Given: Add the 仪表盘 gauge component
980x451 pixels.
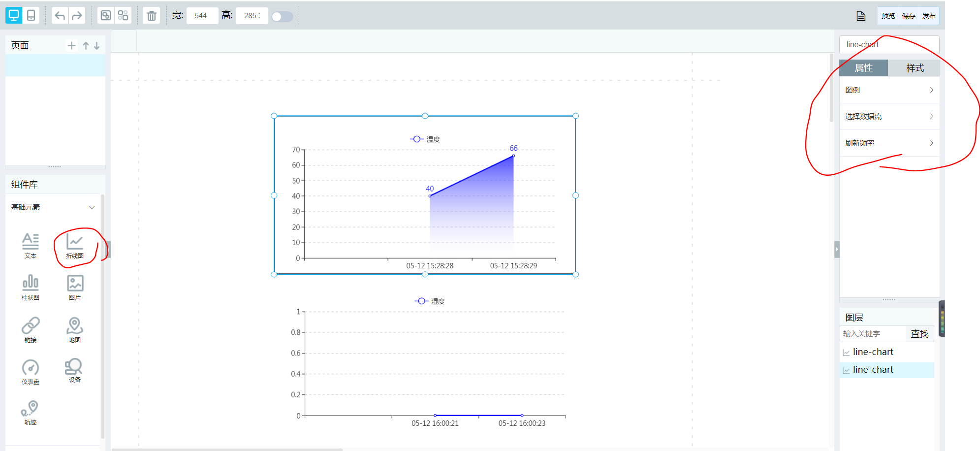Looking at the screenshot, I should [31, 372].
